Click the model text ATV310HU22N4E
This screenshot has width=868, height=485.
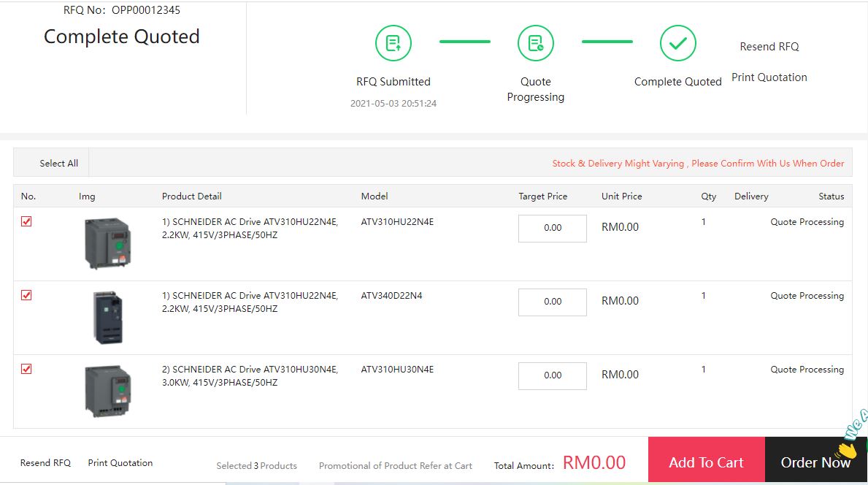[x=397, y=221]
